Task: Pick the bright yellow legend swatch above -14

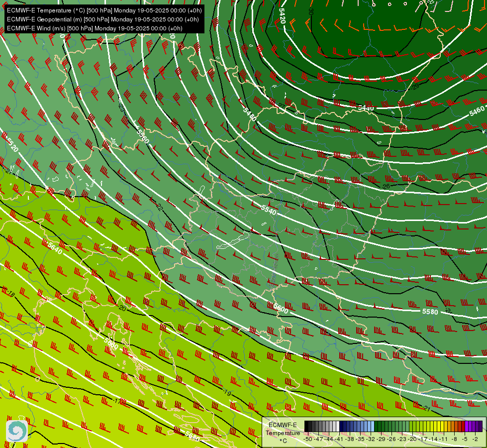Action: [435, 427]
